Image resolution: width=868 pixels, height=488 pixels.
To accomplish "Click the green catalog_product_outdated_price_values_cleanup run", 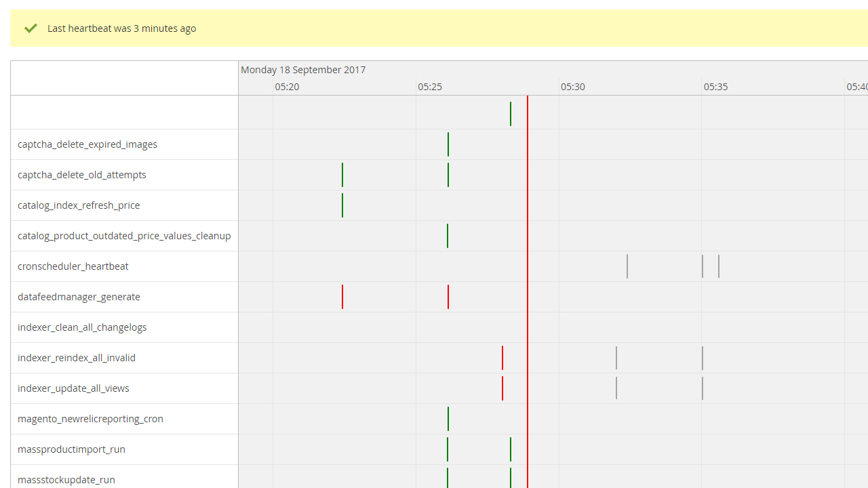I will pos(448,235).
